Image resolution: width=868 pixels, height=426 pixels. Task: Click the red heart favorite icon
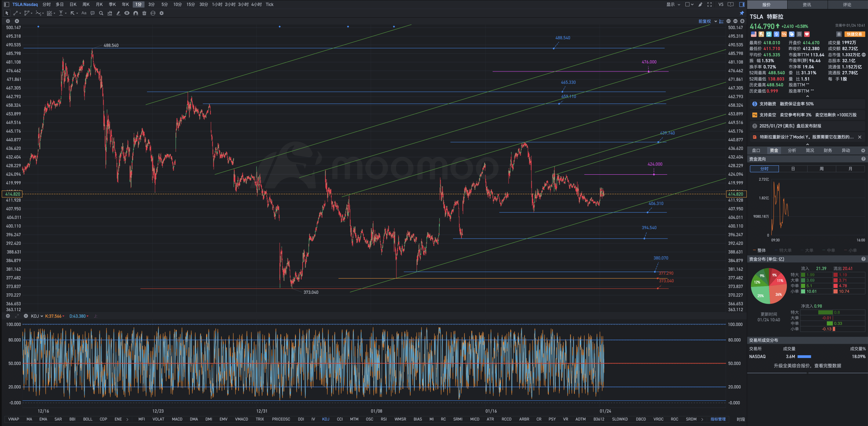point(807,34)
